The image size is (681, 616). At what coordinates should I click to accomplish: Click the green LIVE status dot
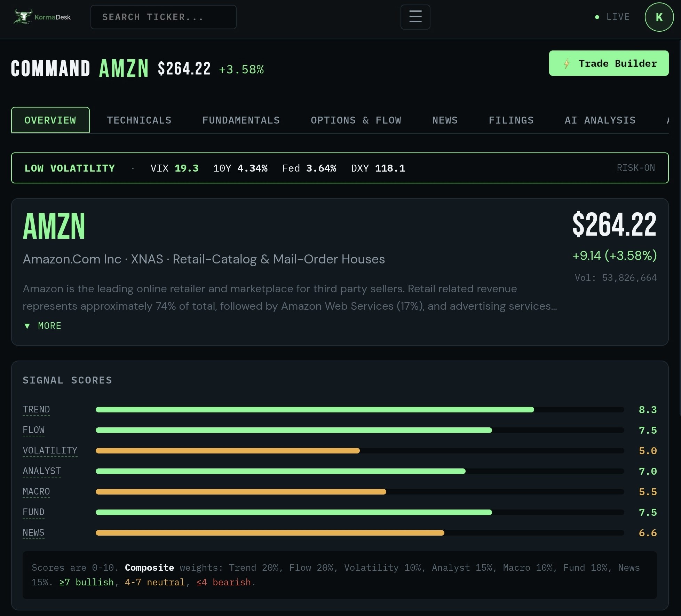(x=597, y=17)
